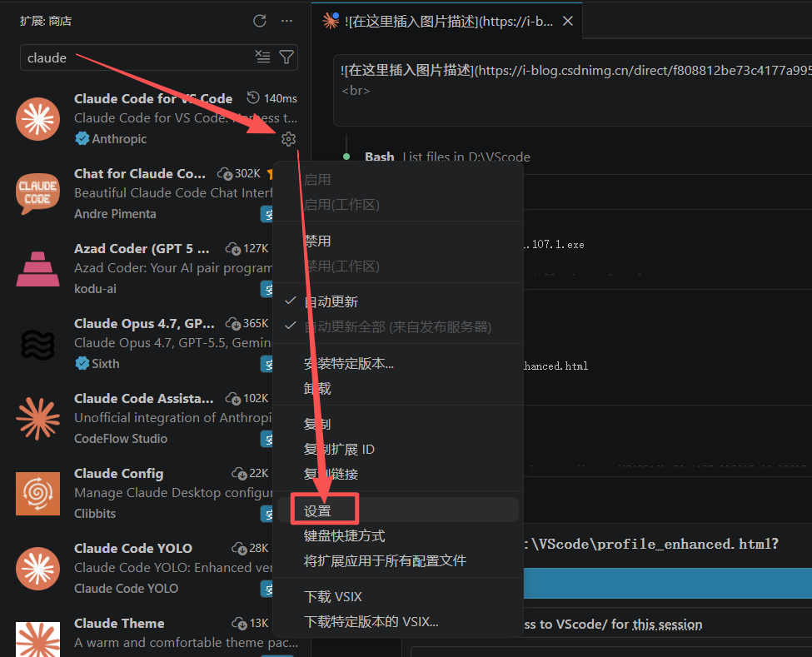Click the activation-time clock icon showing 140ms
The image size is (812, 657).
pos(252,98)
